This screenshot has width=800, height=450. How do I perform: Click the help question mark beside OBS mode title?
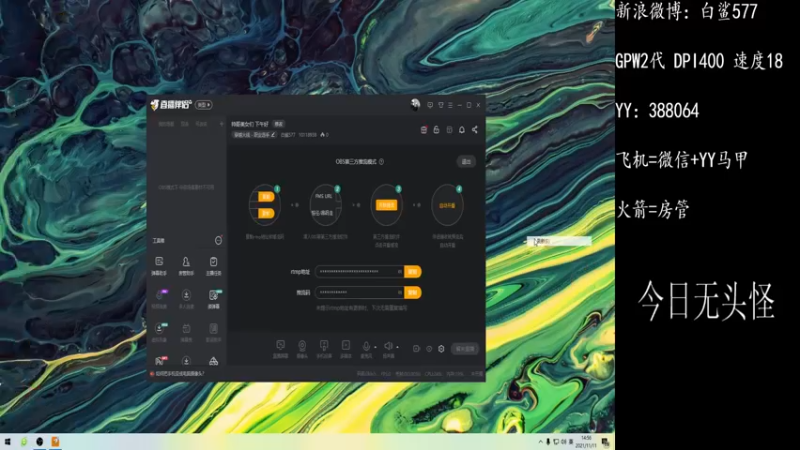(381, 162)
